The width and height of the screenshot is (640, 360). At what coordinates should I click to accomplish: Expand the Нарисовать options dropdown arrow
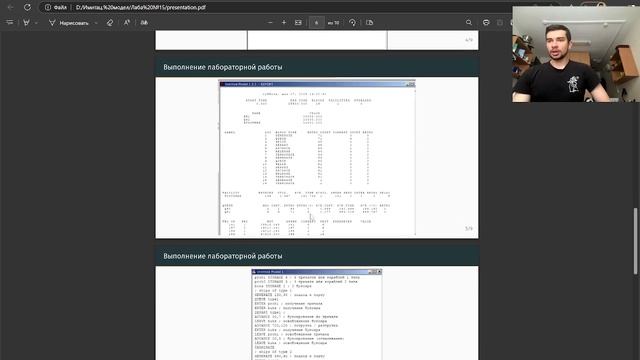[x=96, y=23]
